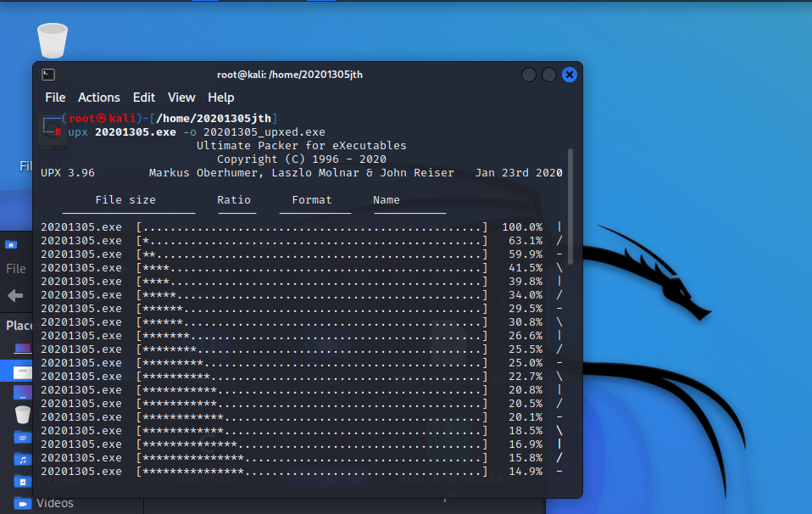
Task: Open the Trash icon in the Places sidebar
Action: [22, 415]
